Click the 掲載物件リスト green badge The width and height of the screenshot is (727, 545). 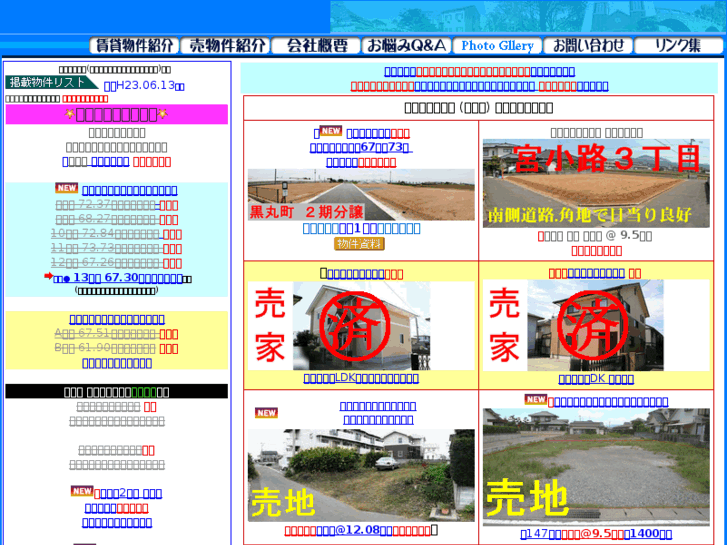tap(52, 83)
